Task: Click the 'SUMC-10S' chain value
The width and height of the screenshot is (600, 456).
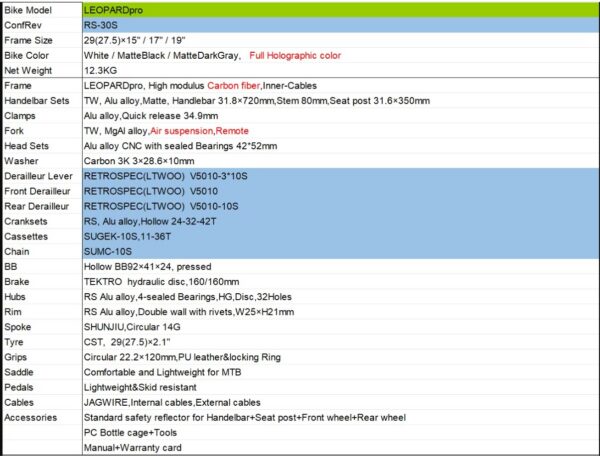Action: [x=108, y=252]
